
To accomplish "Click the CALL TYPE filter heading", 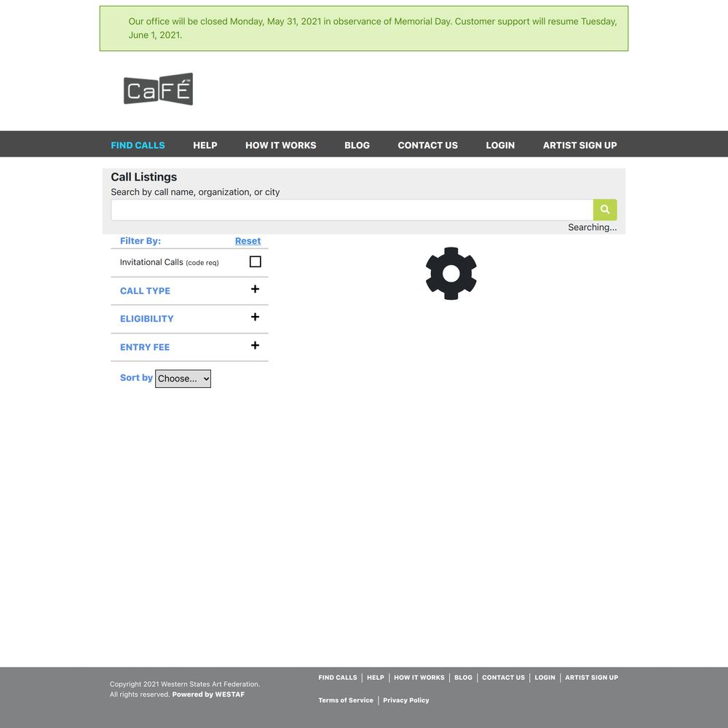I will (x=145, y=290).
